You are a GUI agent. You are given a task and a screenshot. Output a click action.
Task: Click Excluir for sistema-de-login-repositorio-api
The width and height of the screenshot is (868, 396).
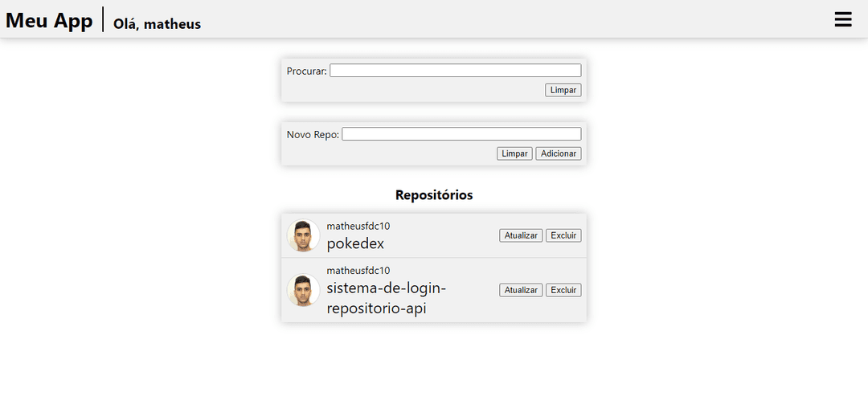click(563, 290)
